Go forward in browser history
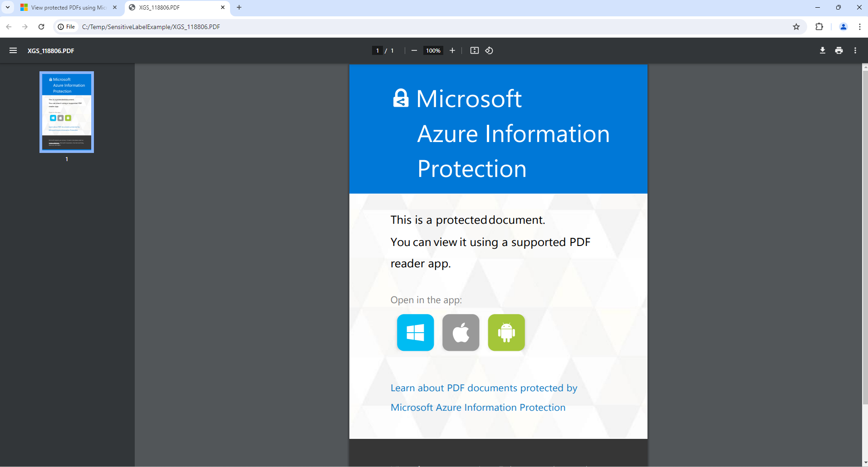The image size is (868, 467). pos(25,27)
